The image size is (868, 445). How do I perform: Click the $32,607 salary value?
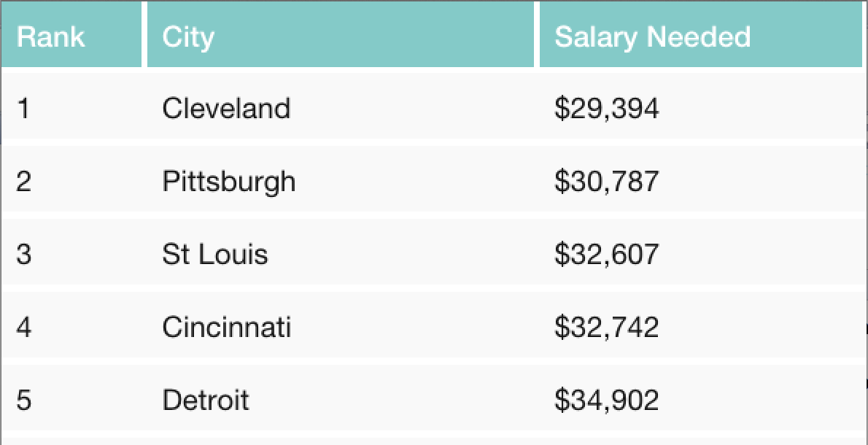[606, 254]
